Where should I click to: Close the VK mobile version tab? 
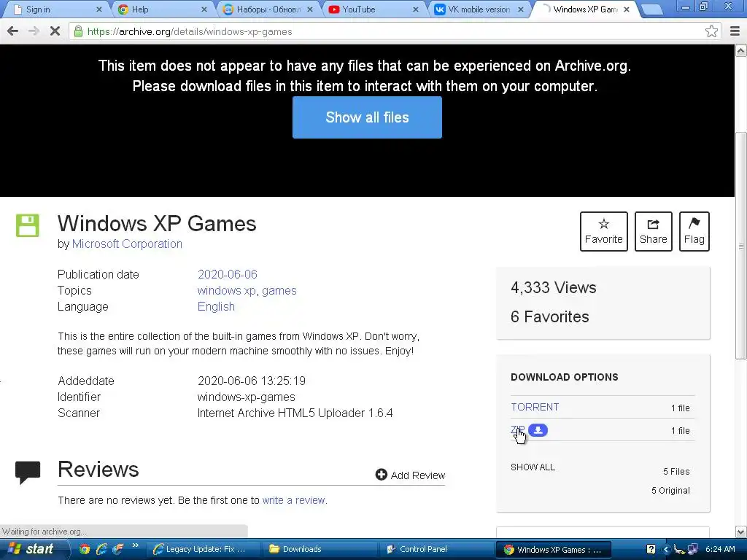[521, 9]
